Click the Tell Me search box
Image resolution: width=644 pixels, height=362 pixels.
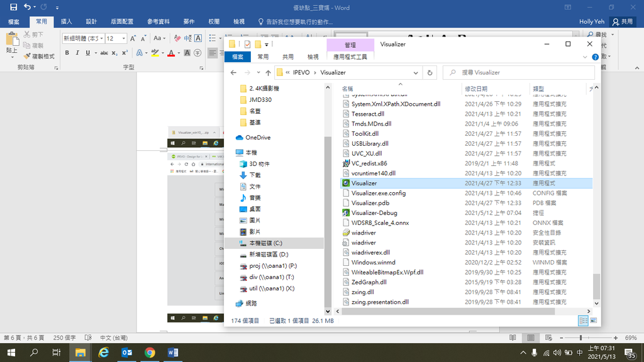(296, 22)
